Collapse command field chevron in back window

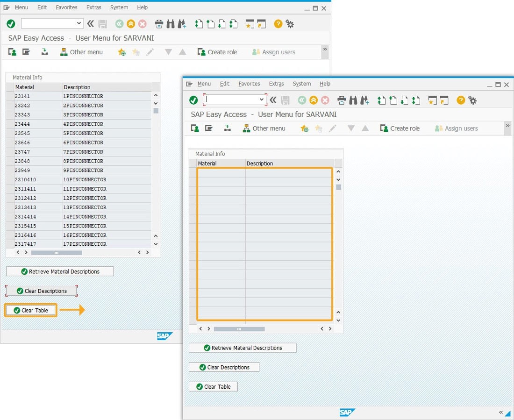coord(91,24)
